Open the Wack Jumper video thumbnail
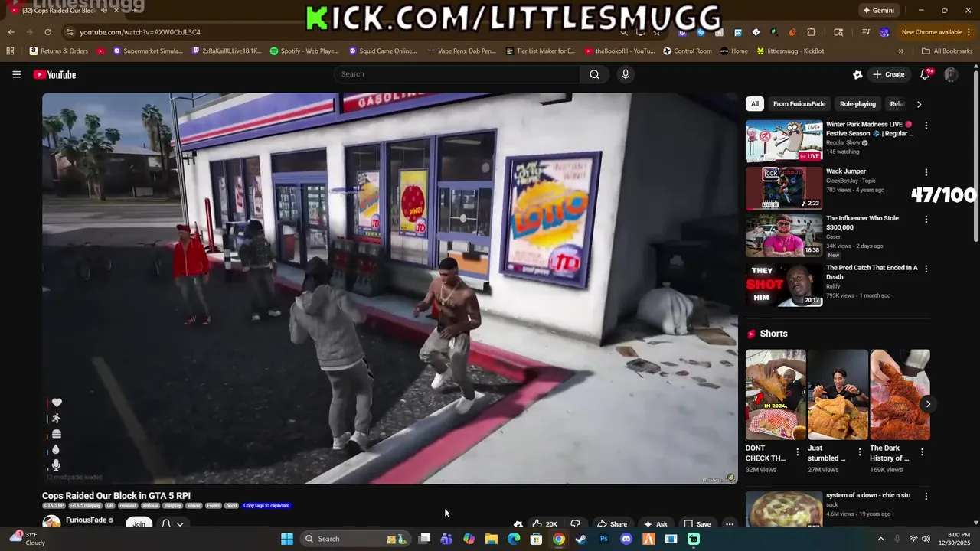The image size is (980, 551). 784,188
